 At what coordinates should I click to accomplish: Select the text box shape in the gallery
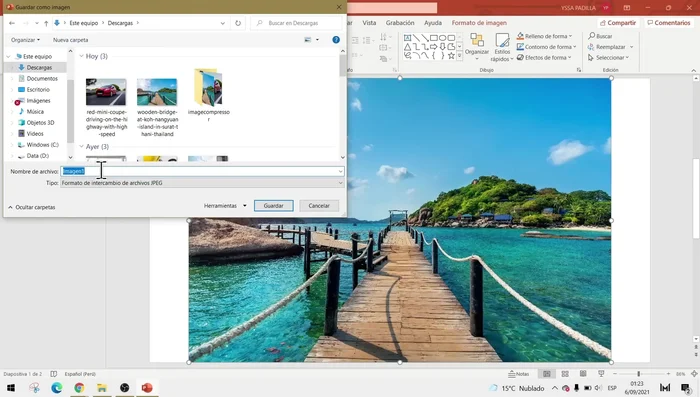tap(407, 38)
